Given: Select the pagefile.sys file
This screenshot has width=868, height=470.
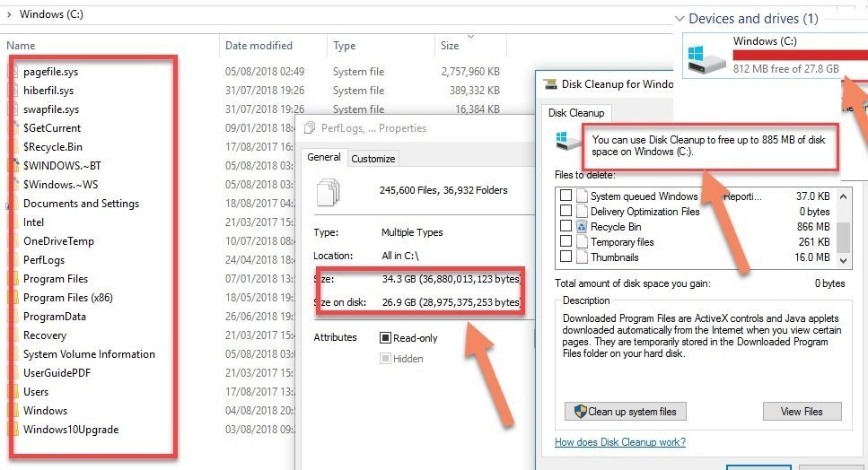Looking at the screenshot, I should 50,72.
